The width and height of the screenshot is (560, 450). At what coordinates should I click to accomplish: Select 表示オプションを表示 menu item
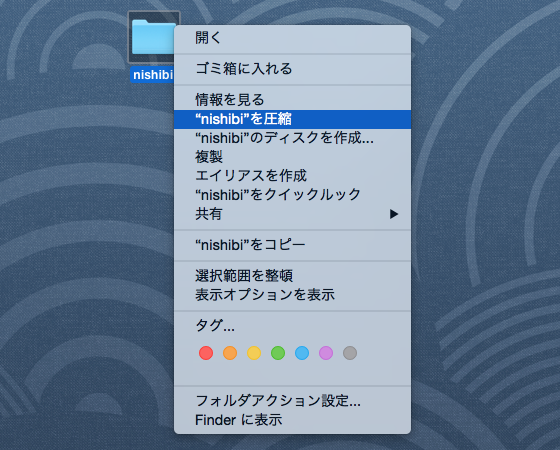point(292,295)
